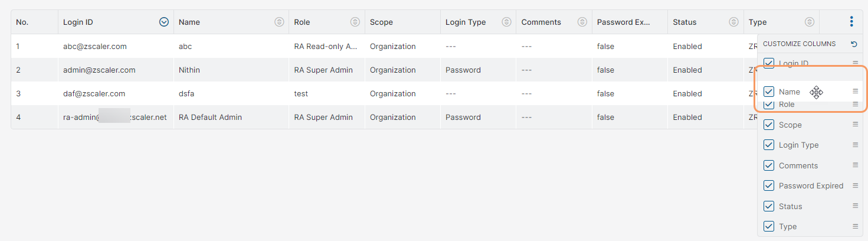Click the reset columns icon

point(854,44)
